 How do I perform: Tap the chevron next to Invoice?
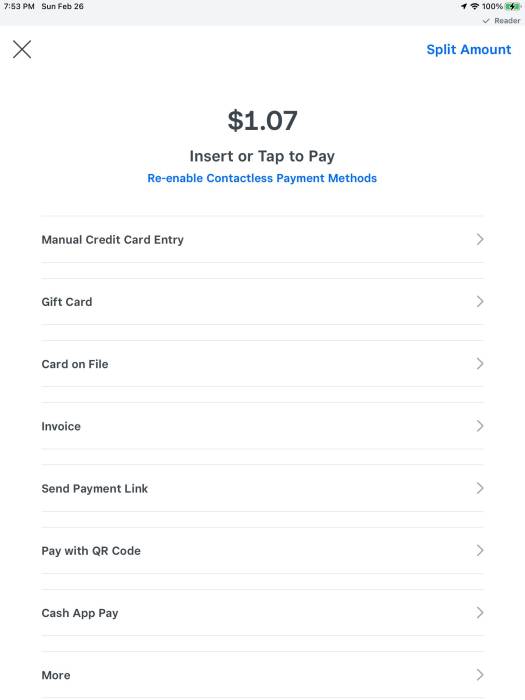(480, 426)
